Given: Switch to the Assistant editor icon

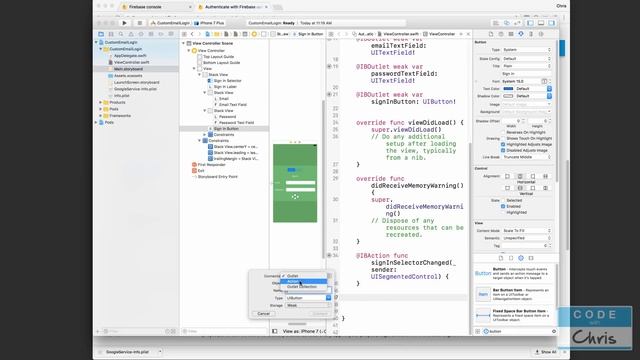Looking at the screenshot, I should pyautogui.click(x=507, y=23).
